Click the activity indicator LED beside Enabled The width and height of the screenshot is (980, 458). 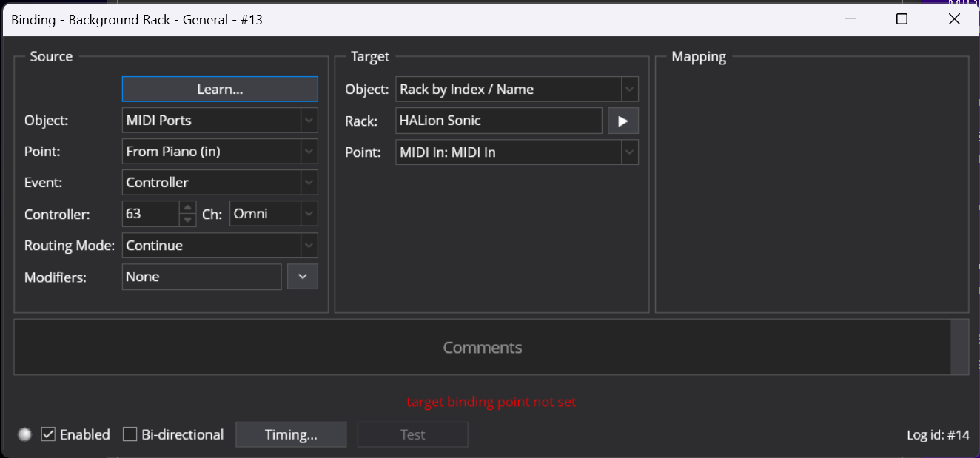[x=25, y=434]
